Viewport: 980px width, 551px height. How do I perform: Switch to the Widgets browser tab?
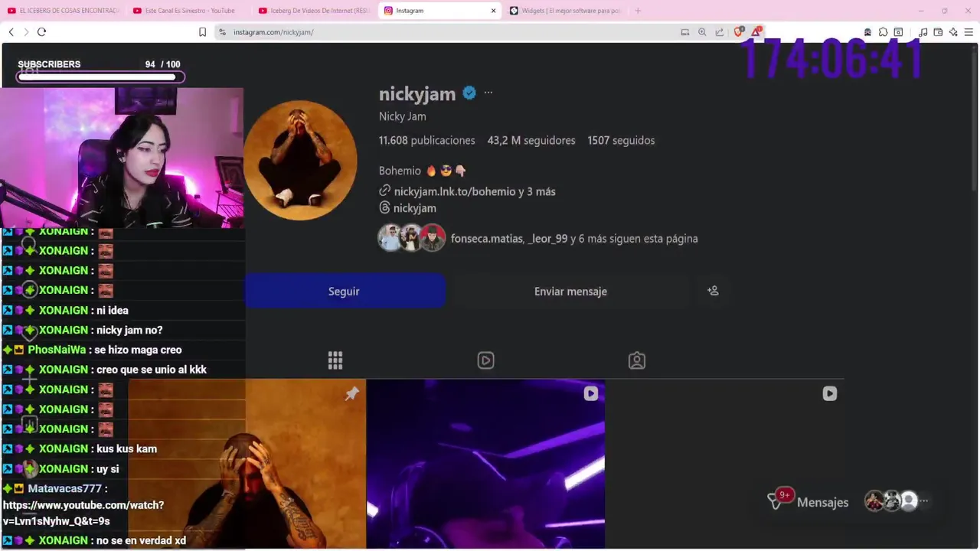pyautogui.click(x=566, y=11)
